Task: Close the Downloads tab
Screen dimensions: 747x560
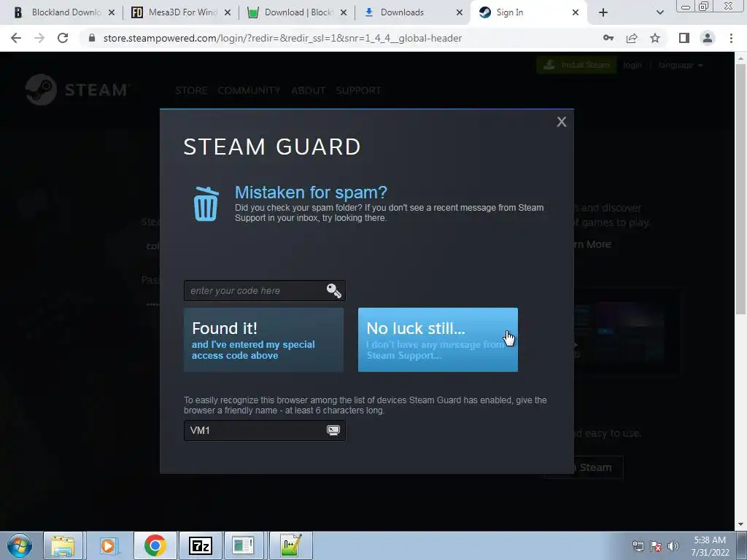Action: pos(460,12)
